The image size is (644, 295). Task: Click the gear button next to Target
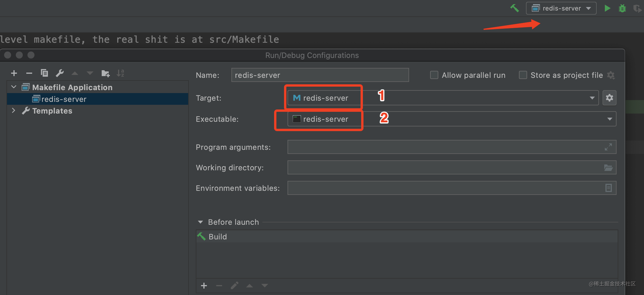(610, 98)
